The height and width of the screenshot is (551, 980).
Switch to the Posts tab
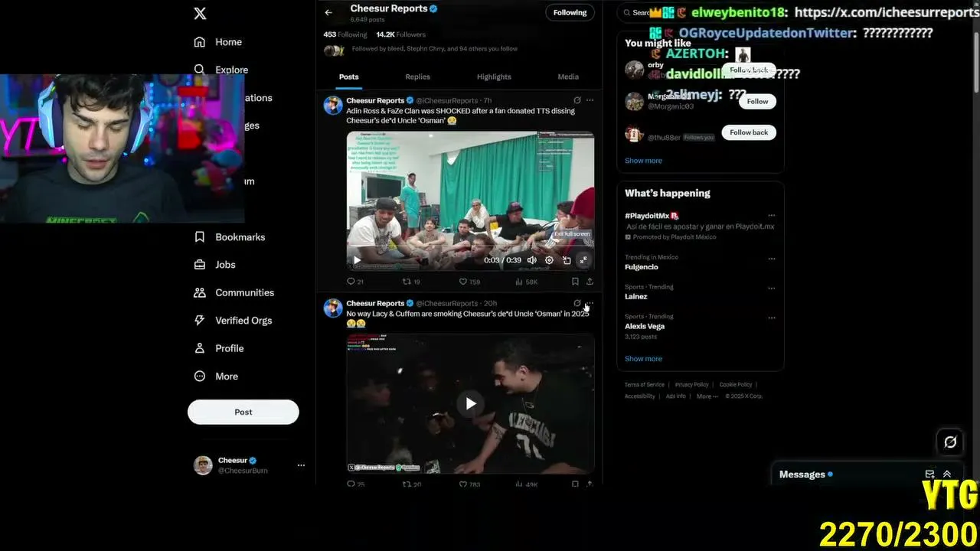point(349,77)
